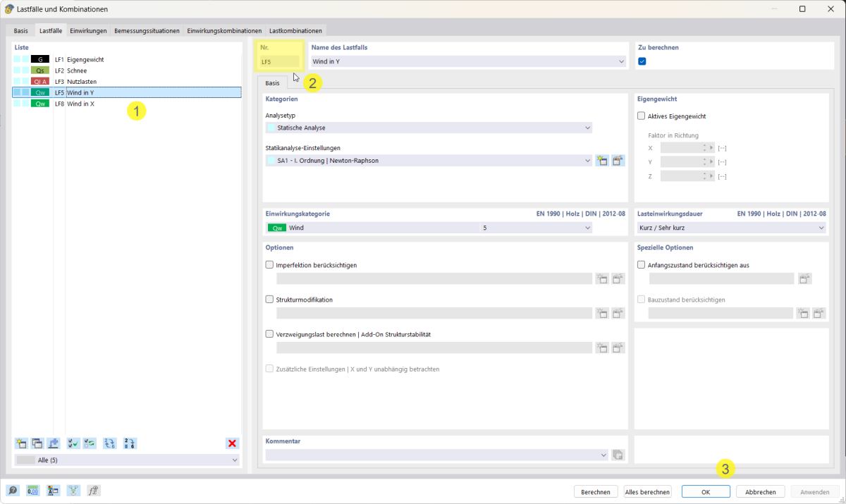Select the Lastfälle tab

pos(51,31)
